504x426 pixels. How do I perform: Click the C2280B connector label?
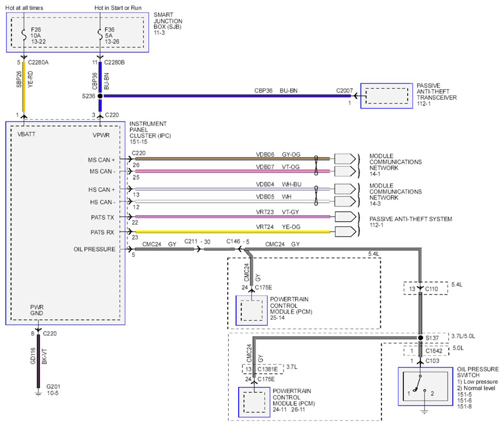(x=114, y=62)
